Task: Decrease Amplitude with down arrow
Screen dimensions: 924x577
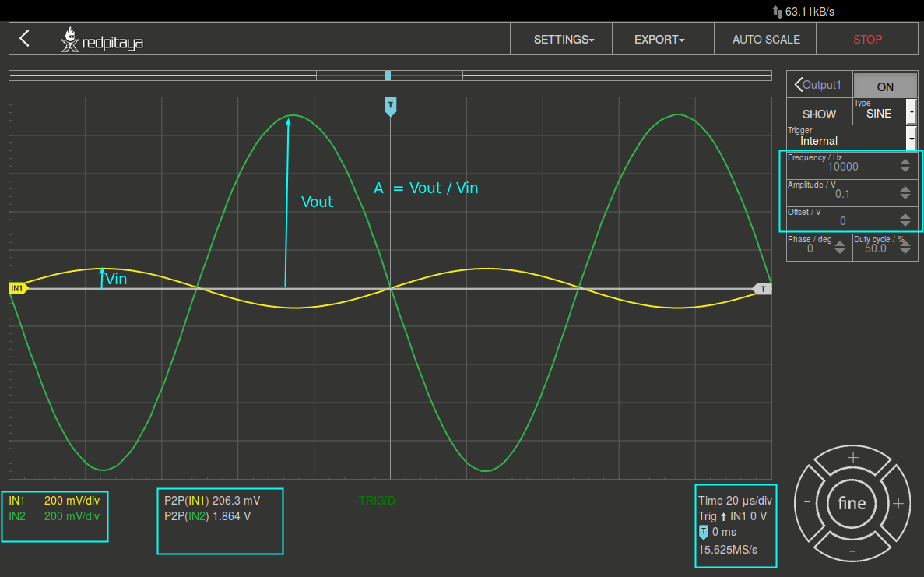Action: click(905, 197)
